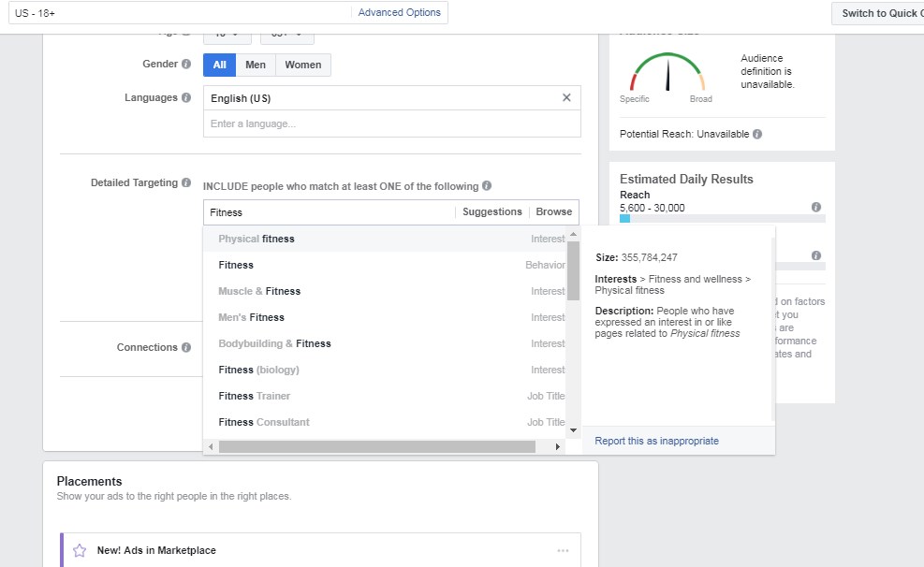The image size is (924, 567).
Task: Click the star icon for Ads in Marketplace
Action: 80,550
